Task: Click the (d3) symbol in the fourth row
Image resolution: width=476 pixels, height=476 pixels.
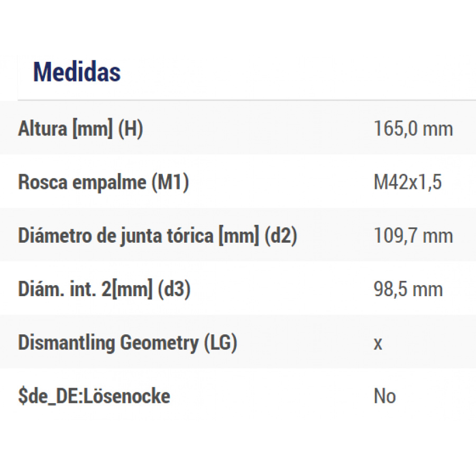Action: point(174,289)
